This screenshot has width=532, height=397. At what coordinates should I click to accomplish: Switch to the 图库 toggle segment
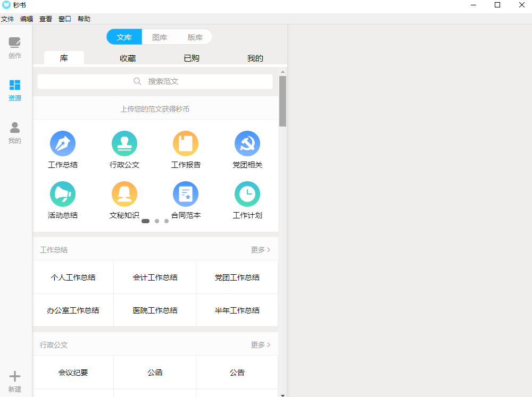coord(160,37)
